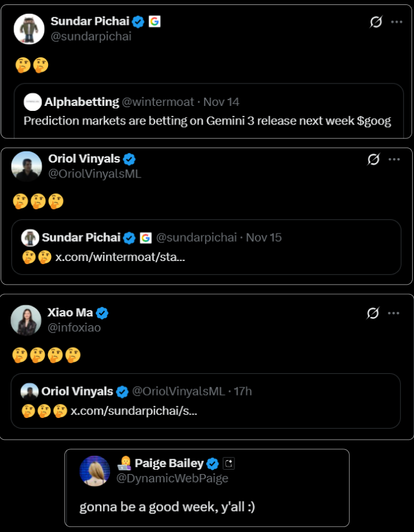Click Grok icon on Sundar Pichai's post
The image size is (414, 532).
pyautogui.click(x=375, y=22)
